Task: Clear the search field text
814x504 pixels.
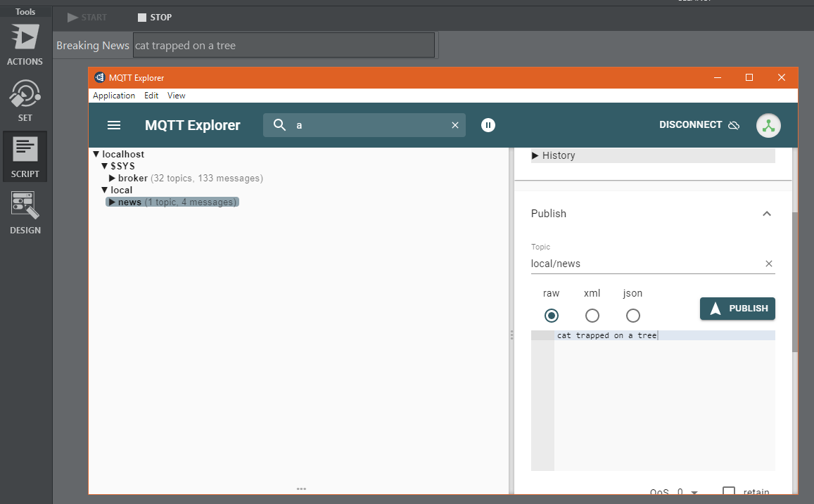Action: [x=455, y=125]
